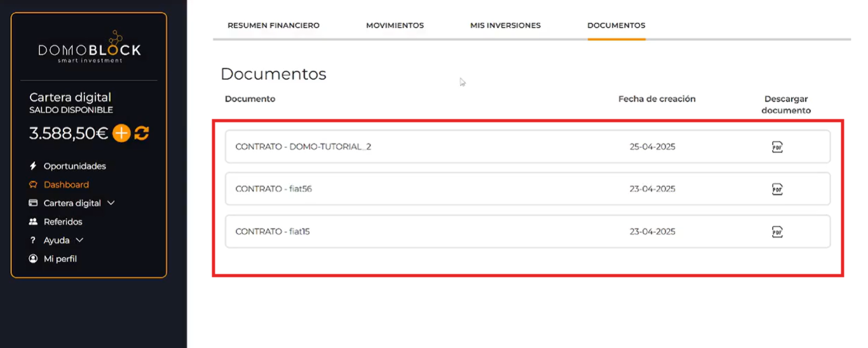Click the Domoblock logo
This screenshot has height=348, width=868.
click(90, 46)
